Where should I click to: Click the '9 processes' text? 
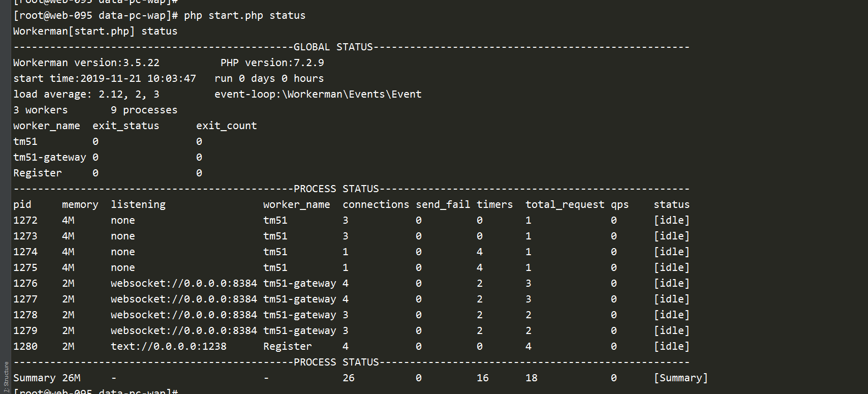[144, 110]
